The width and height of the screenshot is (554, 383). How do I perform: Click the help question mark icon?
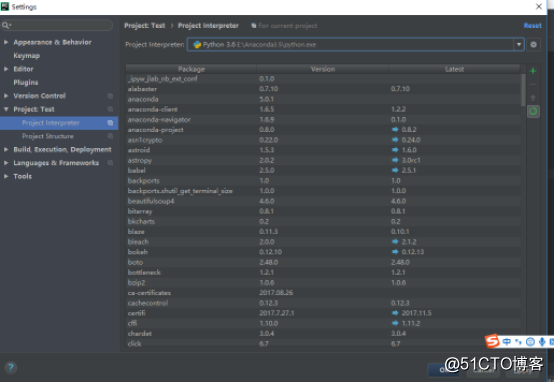[x=11, y=367]
